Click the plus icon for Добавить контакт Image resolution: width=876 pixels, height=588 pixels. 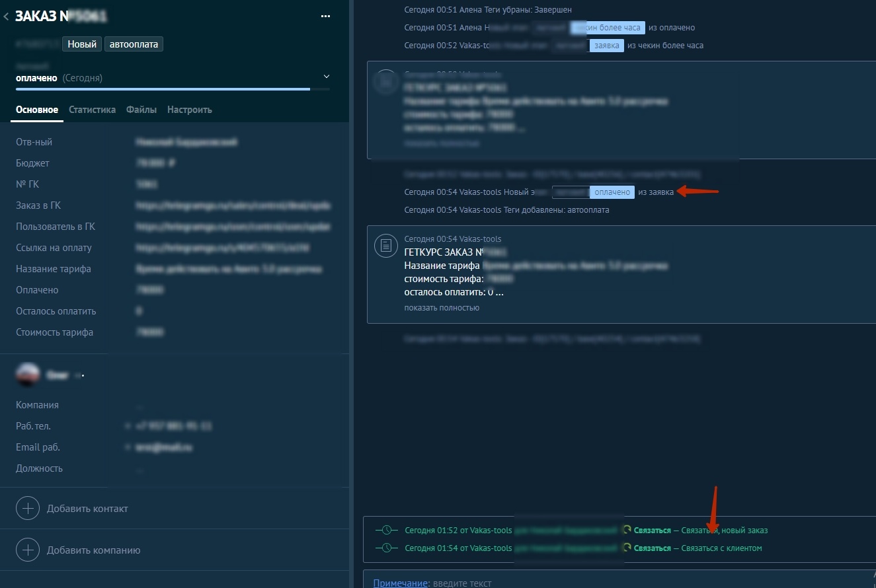[28, 509]
